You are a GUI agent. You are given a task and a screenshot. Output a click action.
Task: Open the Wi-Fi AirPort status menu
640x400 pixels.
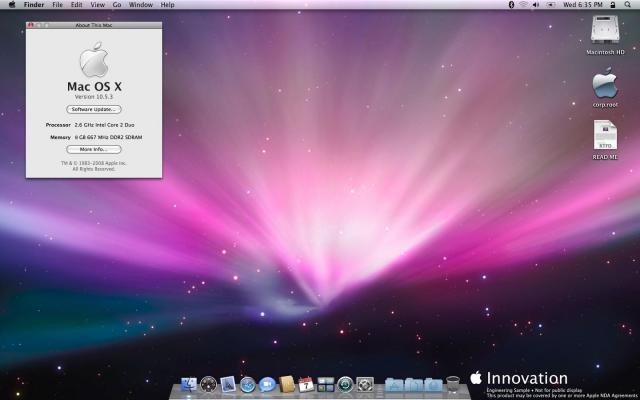[523, 4]
